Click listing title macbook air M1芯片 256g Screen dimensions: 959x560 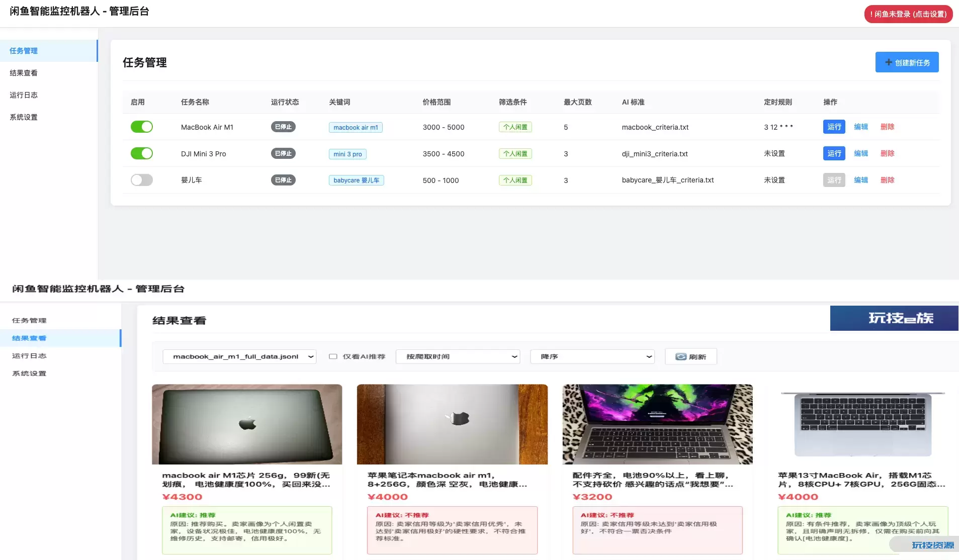point(246,480)
